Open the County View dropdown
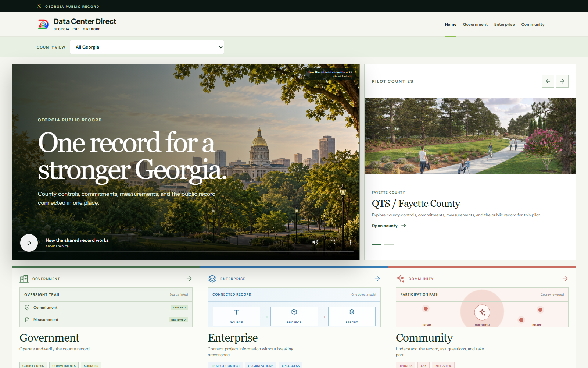Screen dimensions: 588x368 [x=147, y=47]
